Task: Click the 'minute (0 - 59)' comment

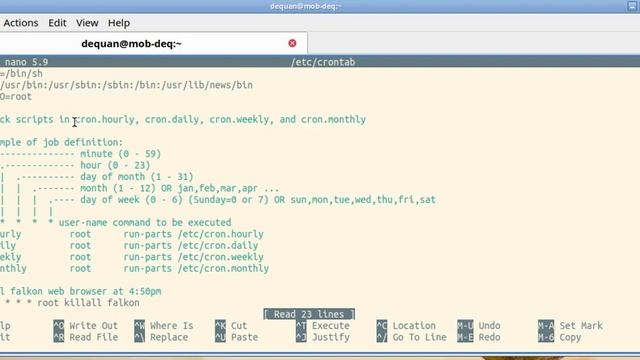Action: click(120, 154)
